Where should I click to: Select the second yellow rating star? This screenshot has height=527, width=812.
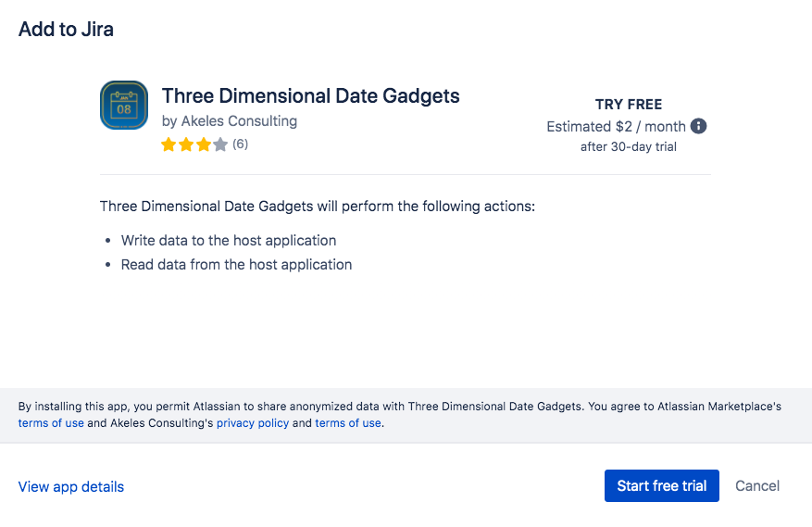pos(186,144)
